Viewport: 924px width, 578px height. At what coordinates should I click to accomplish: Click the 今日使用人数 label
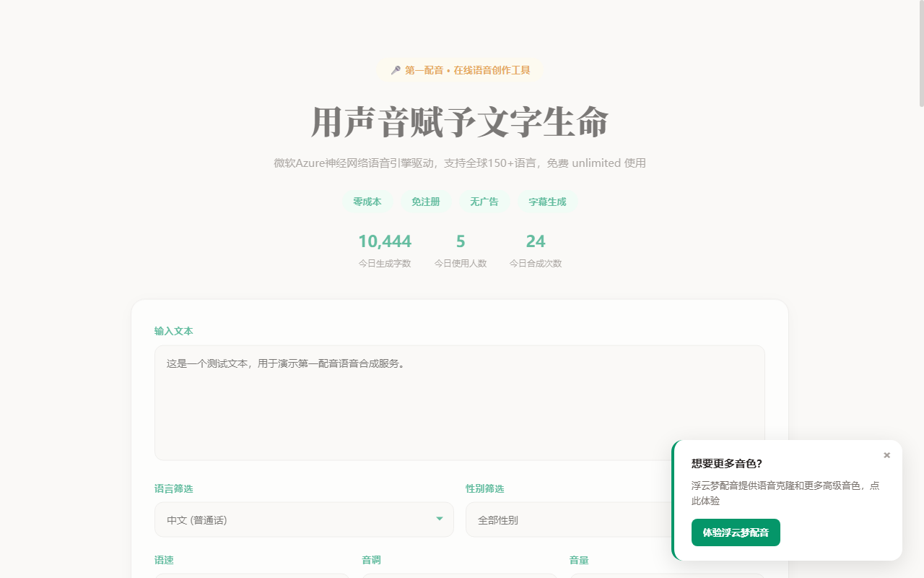(461, 264)
